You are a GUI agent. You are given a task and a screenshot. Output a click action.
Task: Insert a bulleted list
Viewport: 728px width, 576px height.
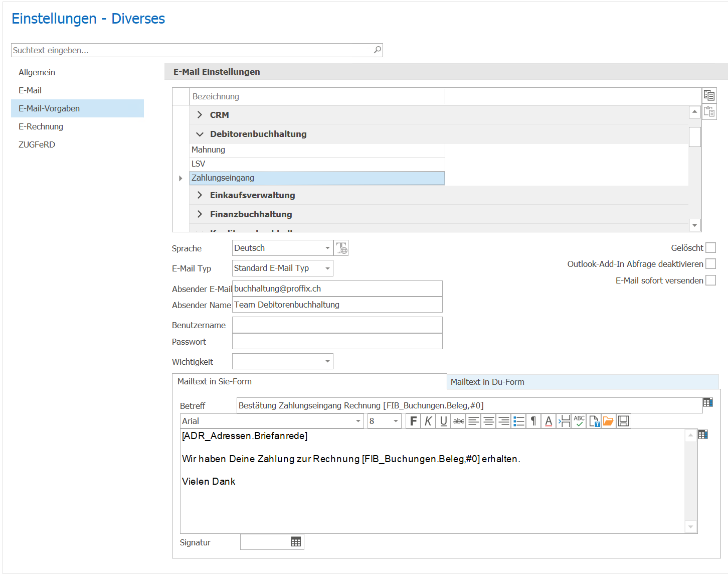(x=518, y=421)
